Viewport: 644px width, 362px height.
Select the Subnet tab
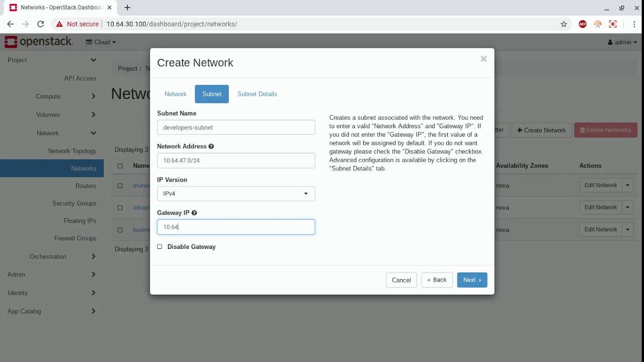click(x=212, y=94)
